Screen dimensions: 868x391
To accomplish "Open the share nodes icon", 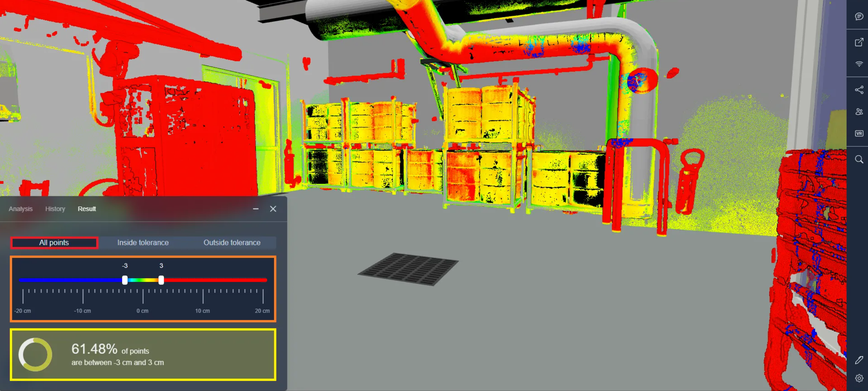I will [x=859, y=90].
